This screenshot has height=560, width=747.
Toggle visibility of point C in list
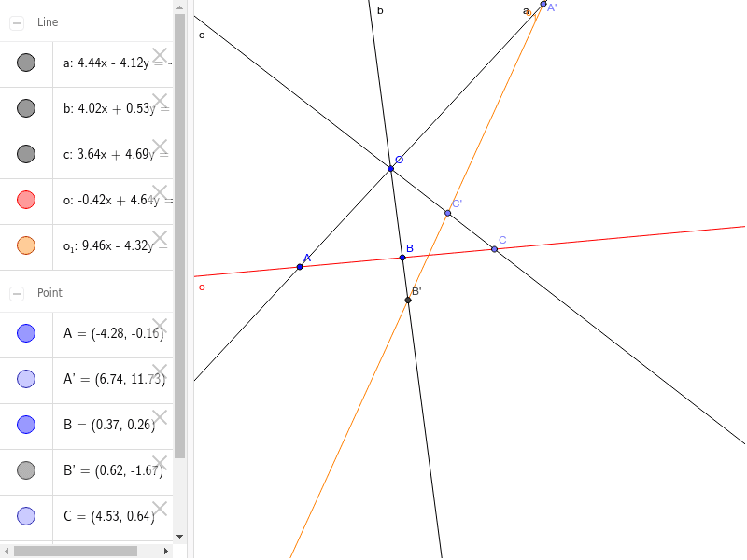tap(26, 516)
